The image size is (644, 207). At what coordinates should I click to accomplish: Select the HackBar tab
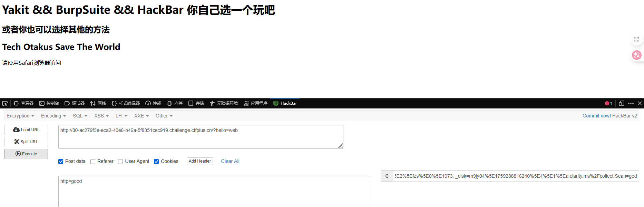pos(285,103)
